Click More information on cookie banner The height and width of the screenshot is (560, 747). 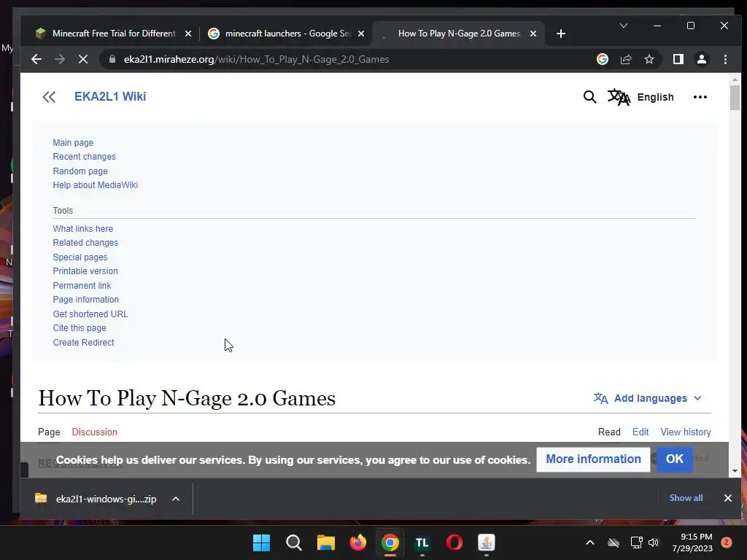(x=593, y=459)
